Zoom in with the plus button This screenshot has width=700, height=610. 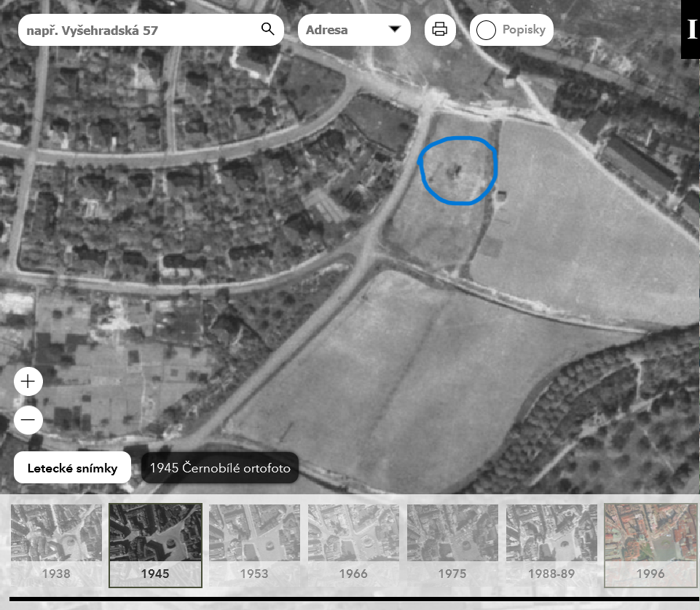click(x=28, y=381)
